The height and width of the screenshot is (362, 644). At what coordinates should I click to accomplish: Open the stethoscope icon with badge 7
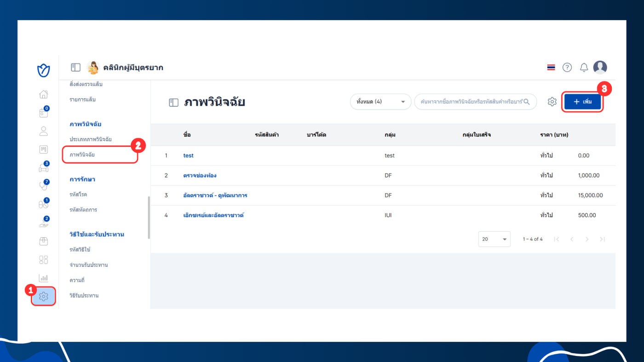tap(44, 186)
